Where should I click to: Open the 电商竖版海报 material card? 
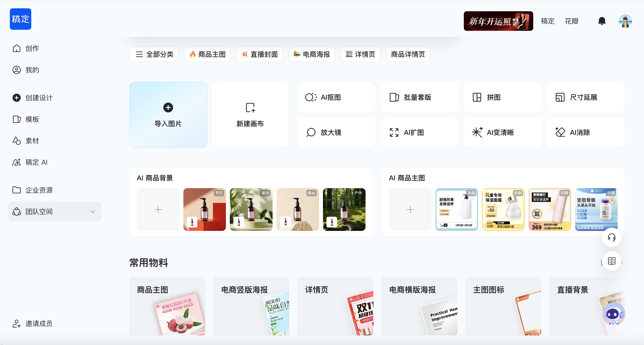point(251,306)
